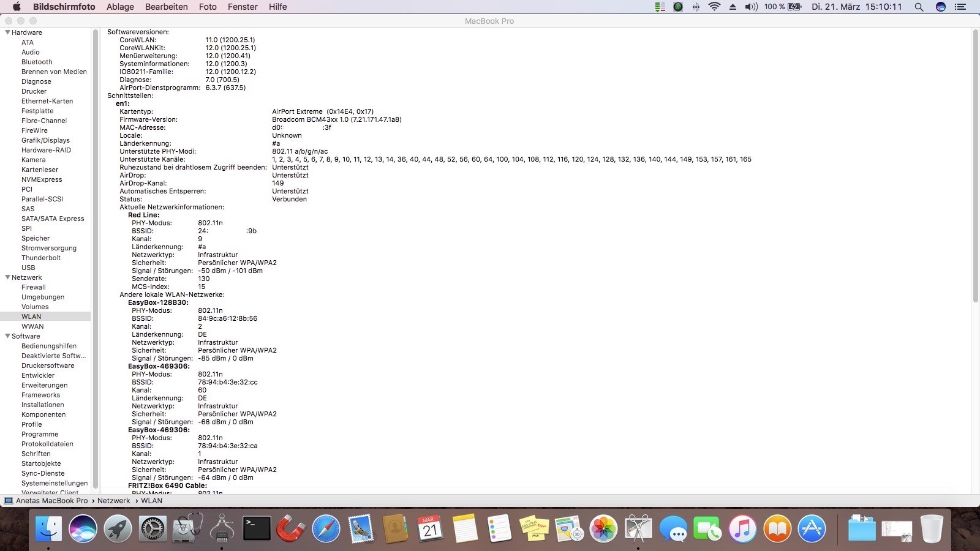Select Bluetooth in Hardware sidebar list
The height and width of the screenshot is (551, 980).
tap(37, 62)
